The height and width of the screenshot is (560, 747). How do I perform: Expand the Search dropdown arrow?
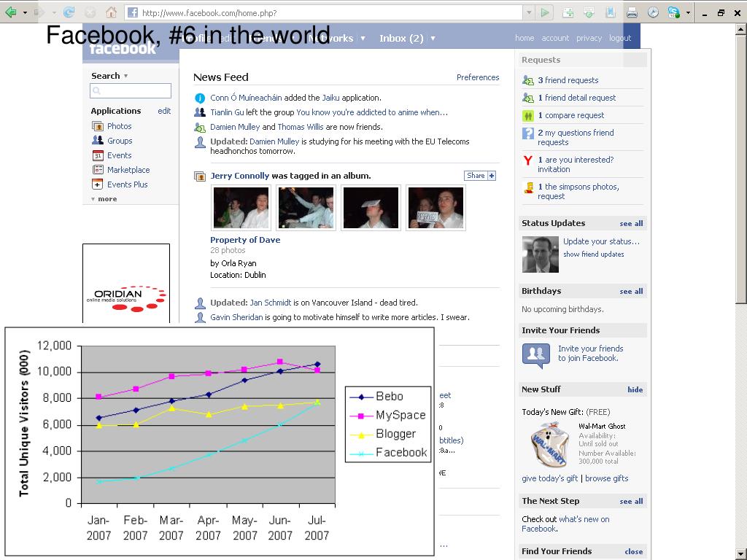(x=125, y=76)
